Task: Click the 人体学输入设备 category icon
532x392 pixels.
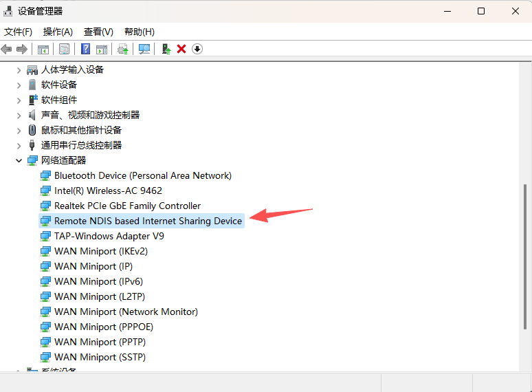Action: pos(32,70)
